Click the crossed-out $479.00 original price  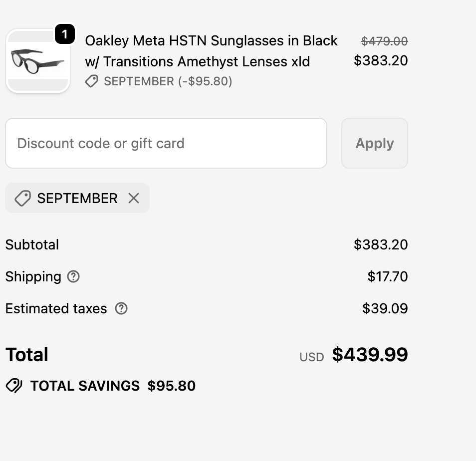click(384, 41)
